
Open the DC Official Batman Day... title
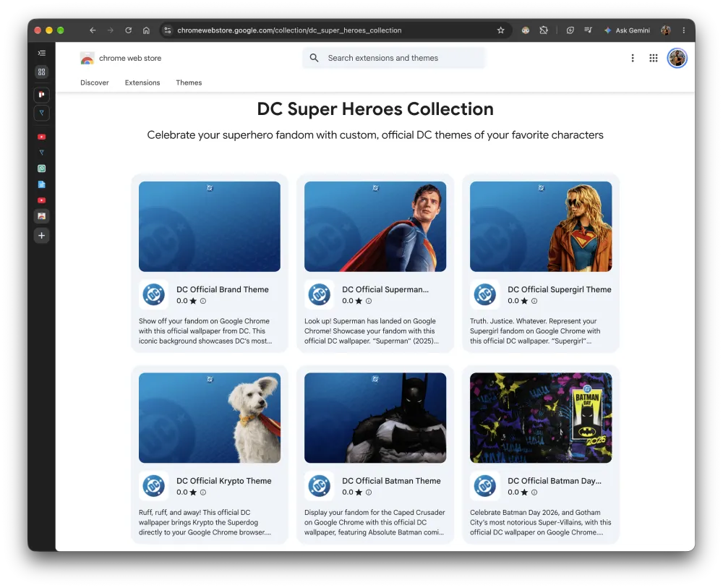[x=555, y=481]
